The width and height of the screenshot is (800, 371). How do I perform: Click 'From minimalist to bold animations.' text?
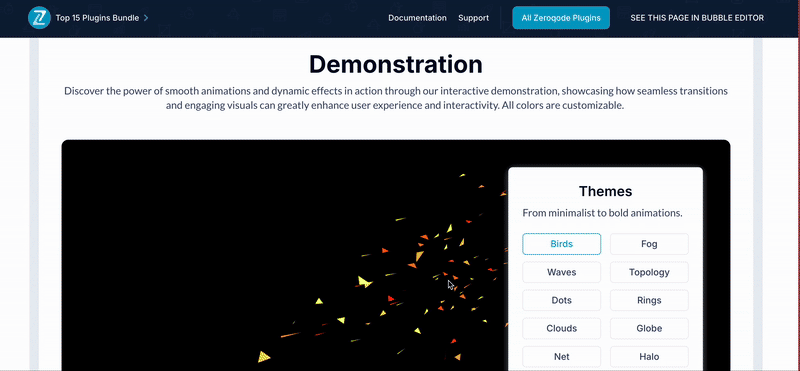[x=602, y=213]
